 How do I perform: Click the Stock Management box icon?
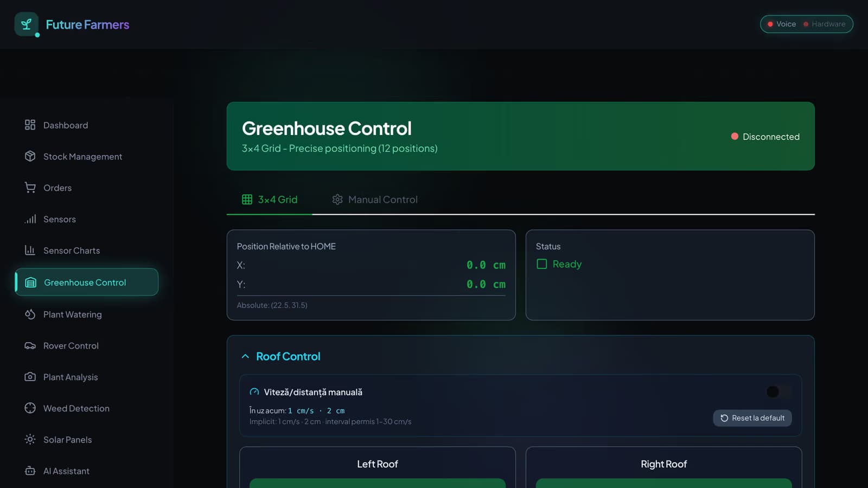(30, 156)
